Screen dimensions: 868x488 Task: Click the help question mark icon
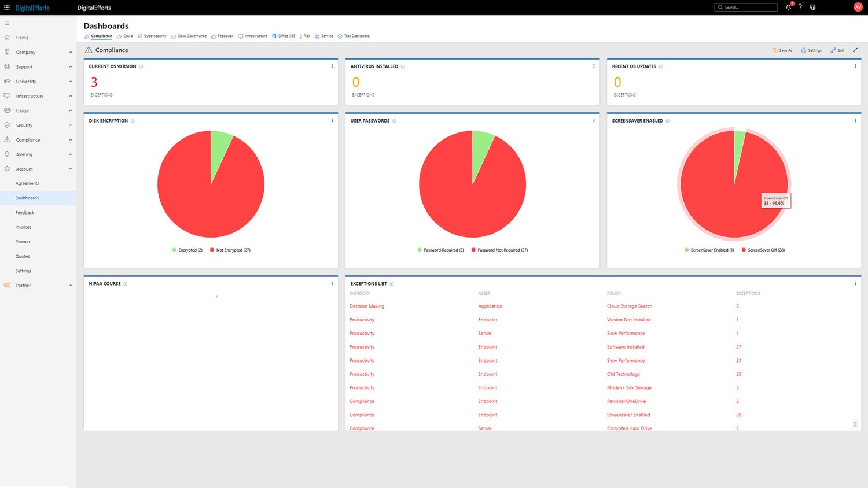tap(800, 7)
